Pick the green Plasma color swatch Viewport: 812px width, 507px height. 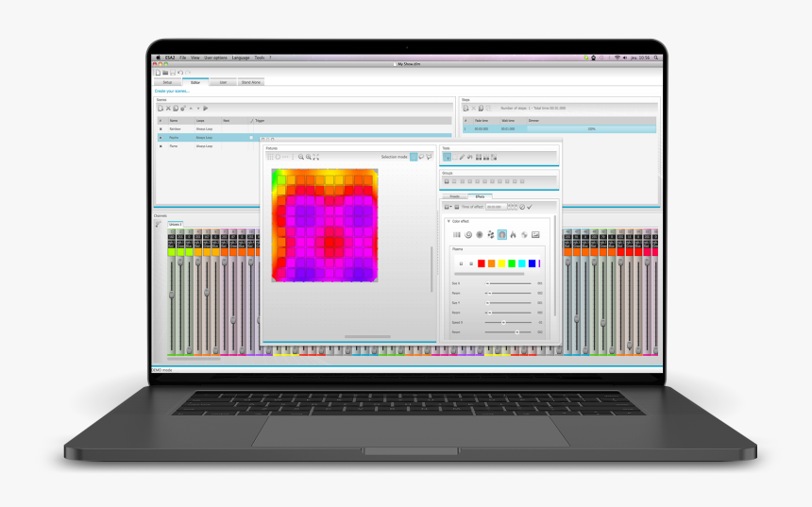tap(512, 263)
